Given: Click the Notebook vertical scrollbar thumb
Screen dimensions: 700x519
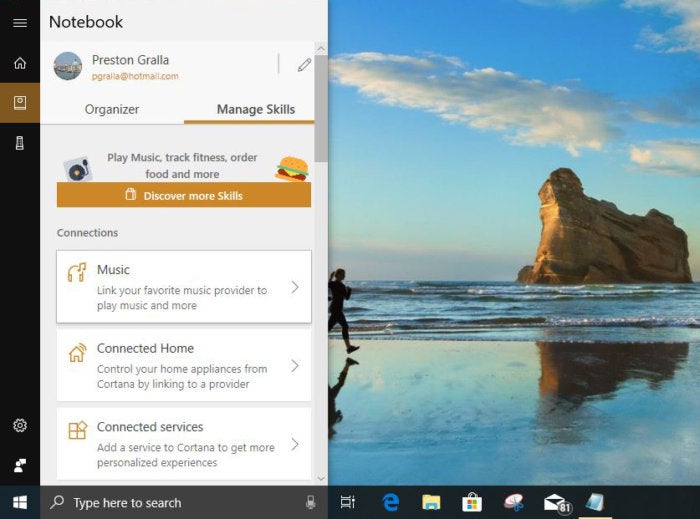Looking at the screenshot, I should [x=321, y=108].
